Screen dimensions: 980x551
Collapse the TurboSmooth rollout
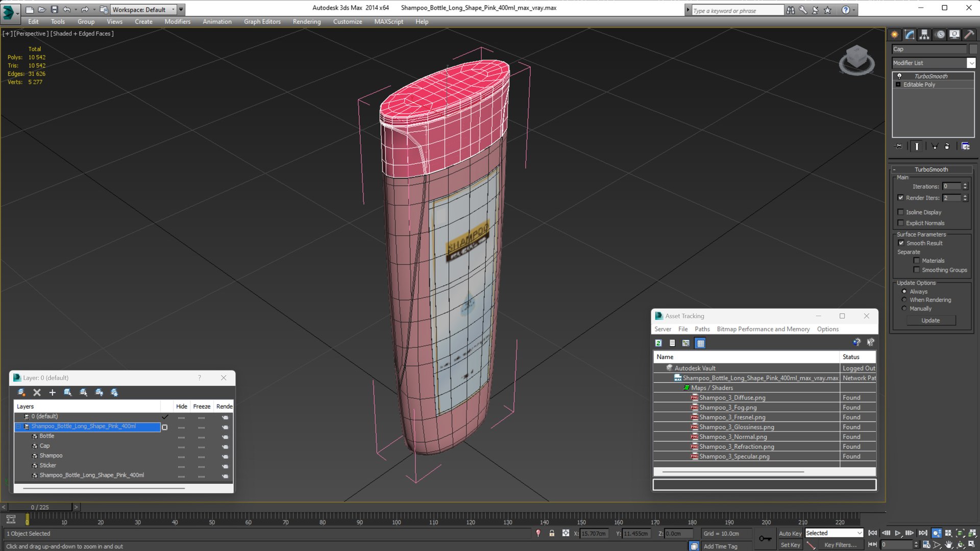point(894,169)
